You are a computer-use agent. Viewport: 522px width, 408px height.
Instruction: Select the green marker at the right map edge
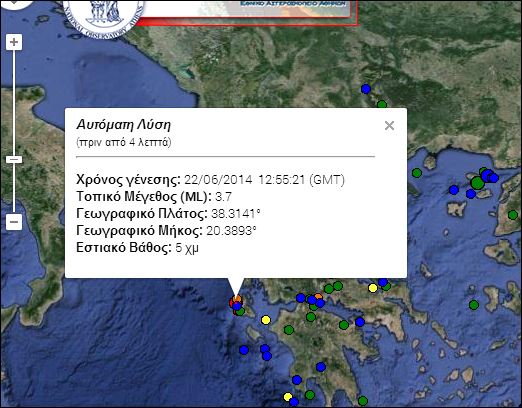pos(513,215)
